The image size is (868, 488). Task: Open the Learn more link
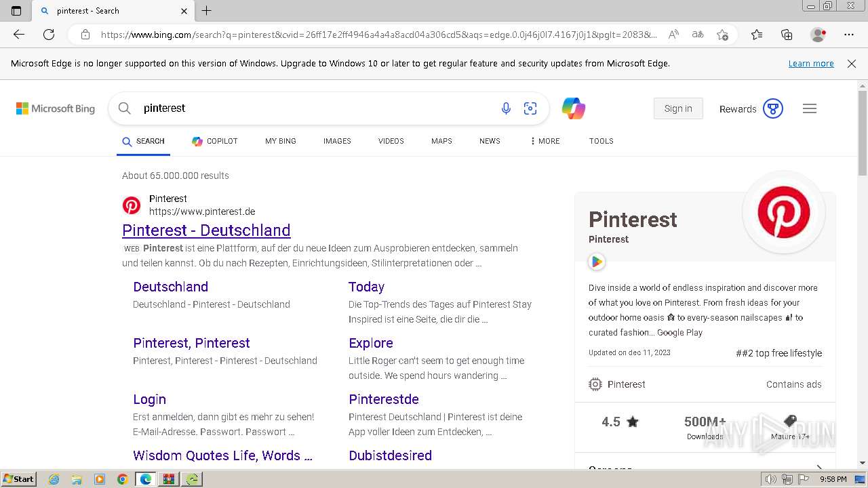811,64
